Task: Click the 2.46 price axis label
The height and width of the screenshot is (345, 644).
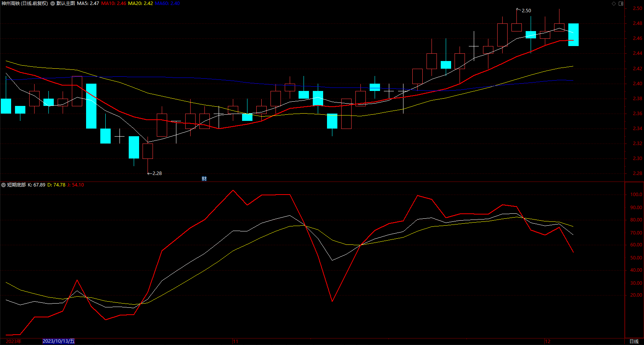Action: coord(637,38)
